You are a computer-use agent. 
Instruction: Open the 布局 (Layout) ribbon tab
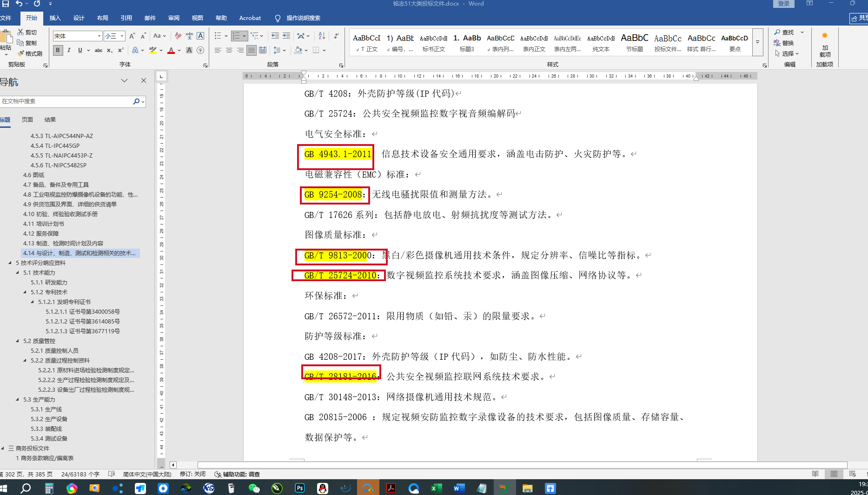click(x=103, y=18)
